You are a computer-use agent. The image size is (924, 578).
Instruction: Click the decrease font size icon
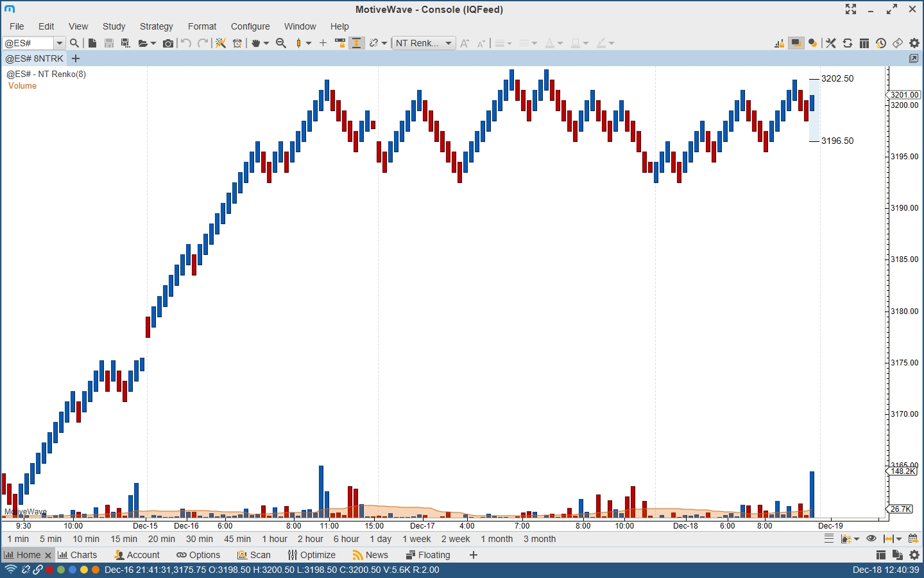tap(481, 43)
